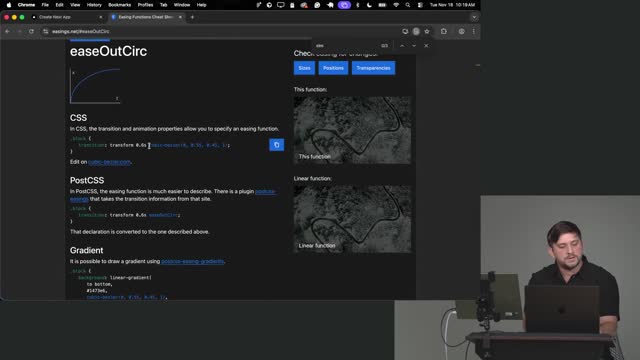Open a new Chrome tab
Screen dimensions: 640x360
pyautogui.click(x=192, y=17)
